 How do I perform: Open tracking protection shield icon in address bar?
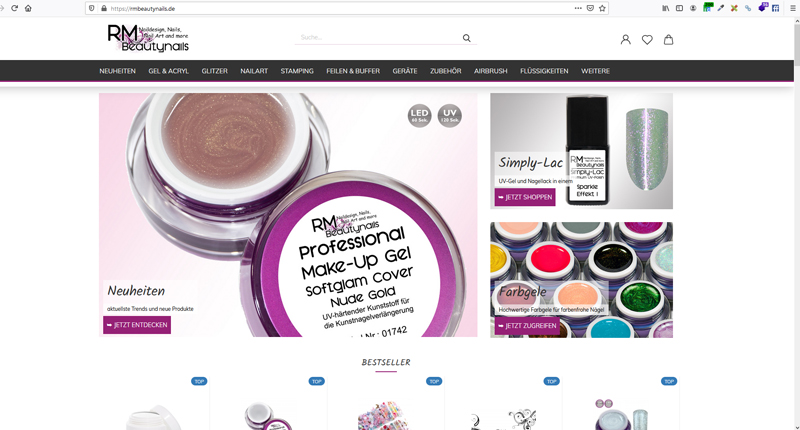(x=92, y=8)
